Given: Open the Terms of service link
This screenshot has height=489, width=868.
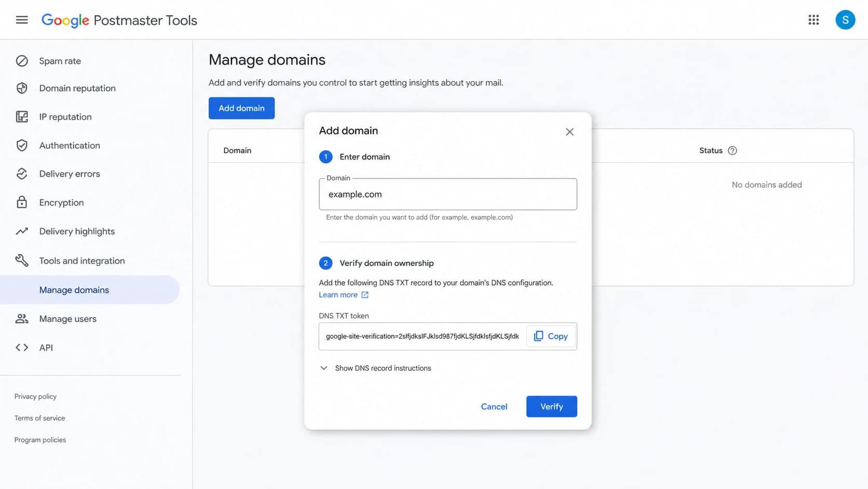Looking at the screenshot, I should click(39, 418).
